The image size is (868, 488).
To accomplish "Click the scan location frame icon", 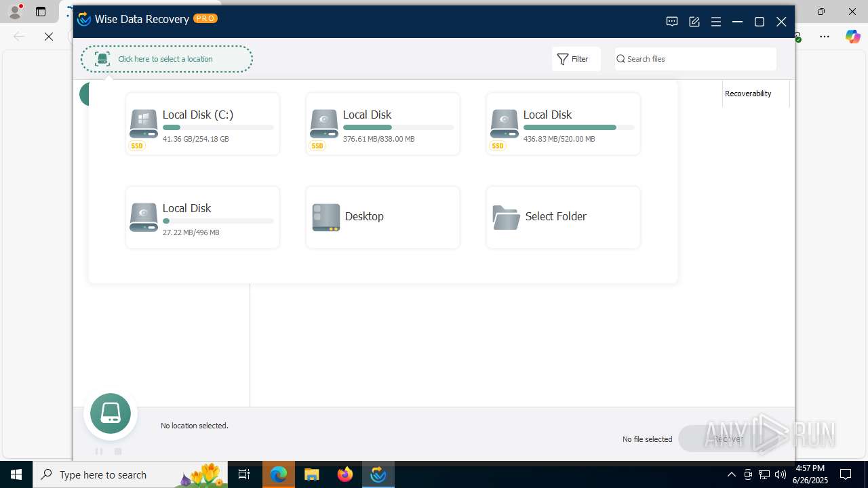I will (102, 59).
